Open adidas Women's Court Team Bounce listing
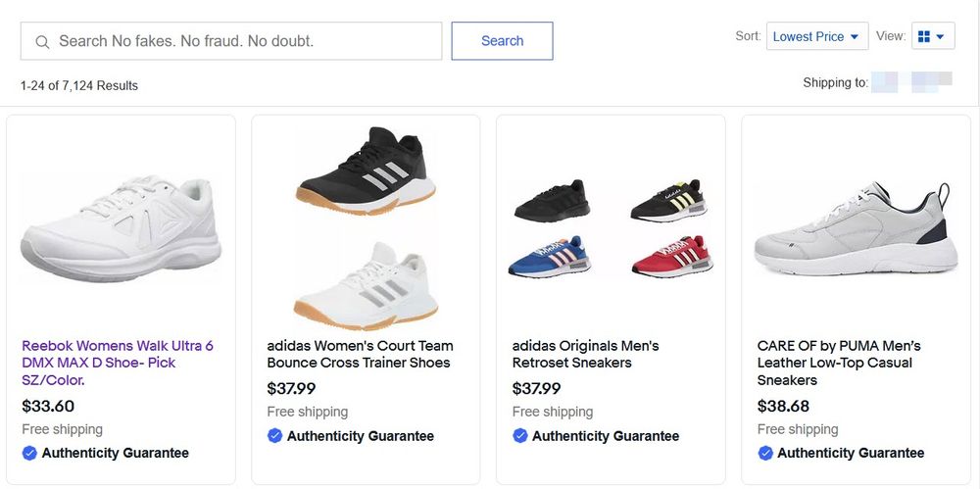 click(360, 354)
